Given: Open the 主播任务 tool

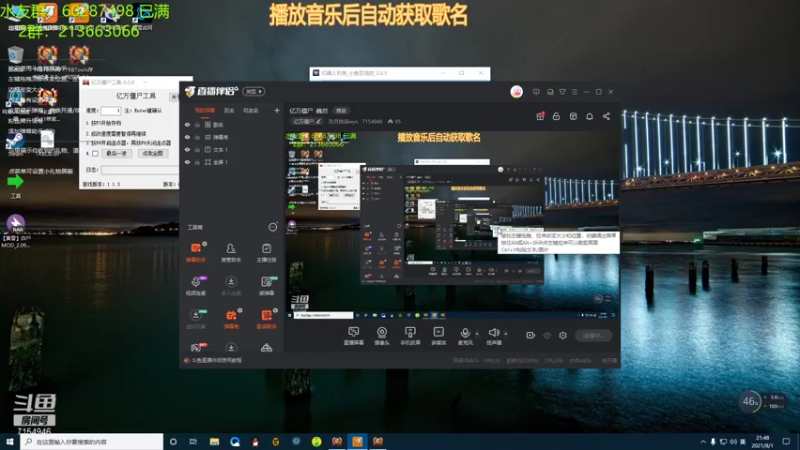Looking at the screenshot, I should tap(266, 252).
